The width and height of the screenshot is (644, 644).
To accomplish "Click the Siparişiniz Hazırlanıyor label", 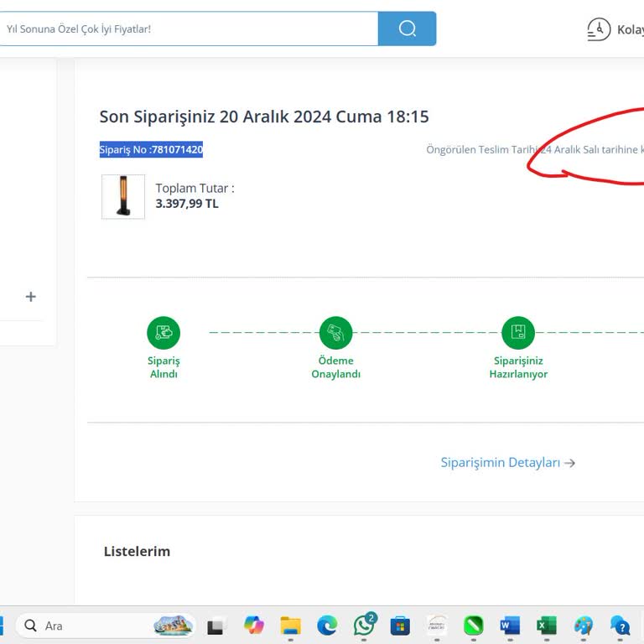I will click(x=518, y=367).
